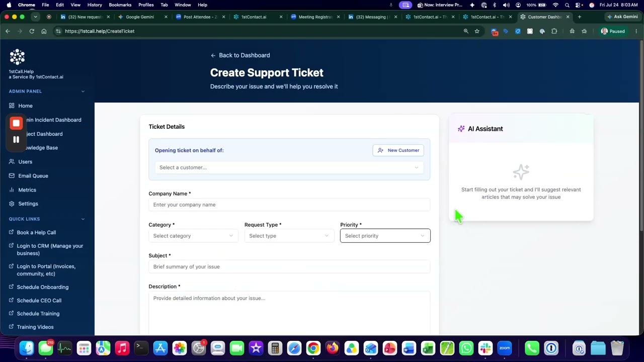The image size is (644, 362).
Task: Click the 1stCall.Help logo icon
Action: point(17,57)
